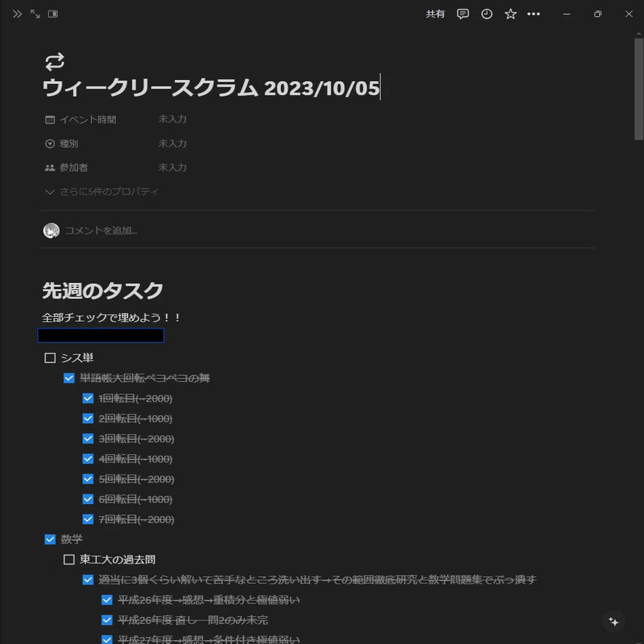Image resolution: width=644 pixels, height=644 pixels.
Task: Open page in full-screen via arrows icon
Action: [35, 14]
